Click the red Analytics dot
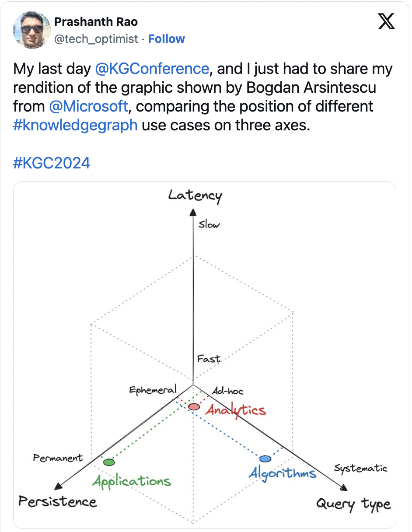412x532 pixels. [194, 407]
